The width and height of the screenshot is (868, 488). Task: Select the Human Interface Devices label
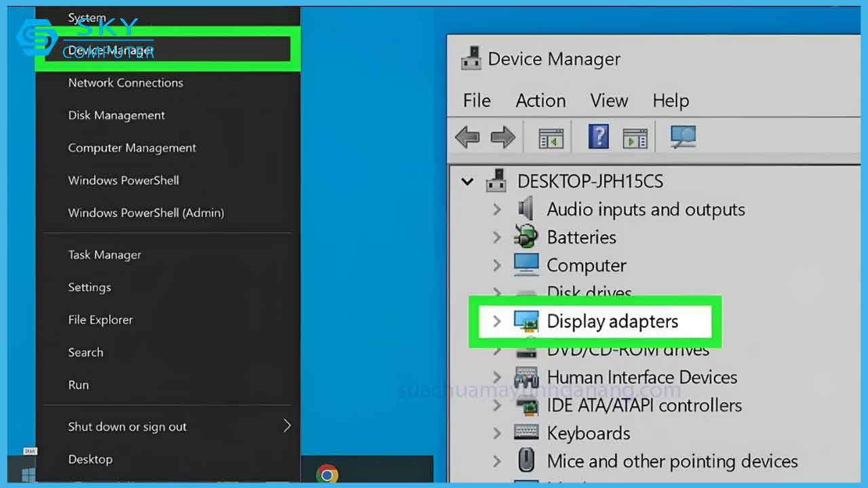point(642,377)
